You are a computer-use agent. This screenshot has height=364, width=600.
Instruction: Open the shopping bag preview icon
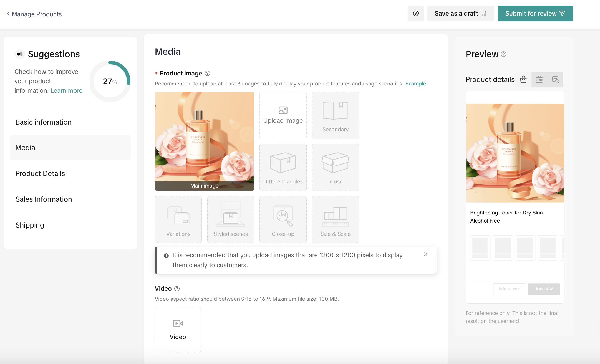pos(523,79)
